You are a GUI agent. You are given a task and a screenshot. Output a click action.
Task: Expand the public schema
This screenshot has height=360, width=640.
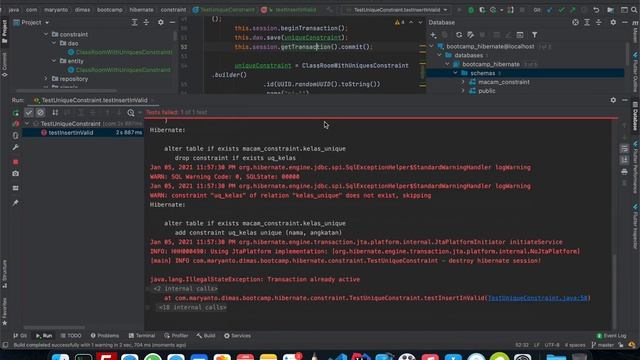tap(463, 91)
